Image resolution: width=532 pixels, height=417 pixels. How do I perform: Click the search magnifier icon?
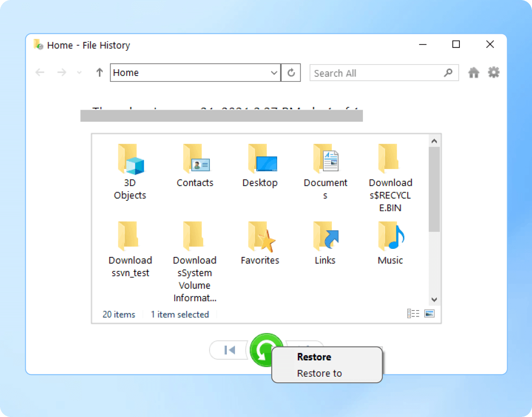tap(448, 73)
